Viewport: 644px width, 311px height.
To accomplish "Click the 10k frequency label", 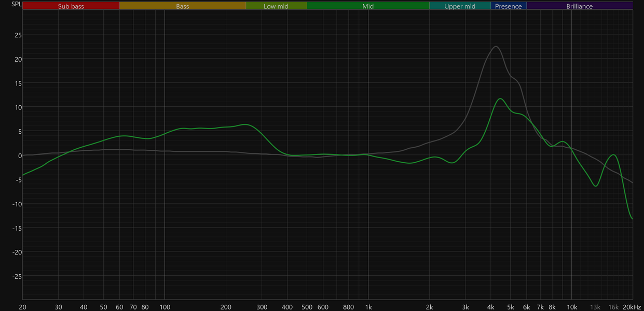I will tap(572, 307).
